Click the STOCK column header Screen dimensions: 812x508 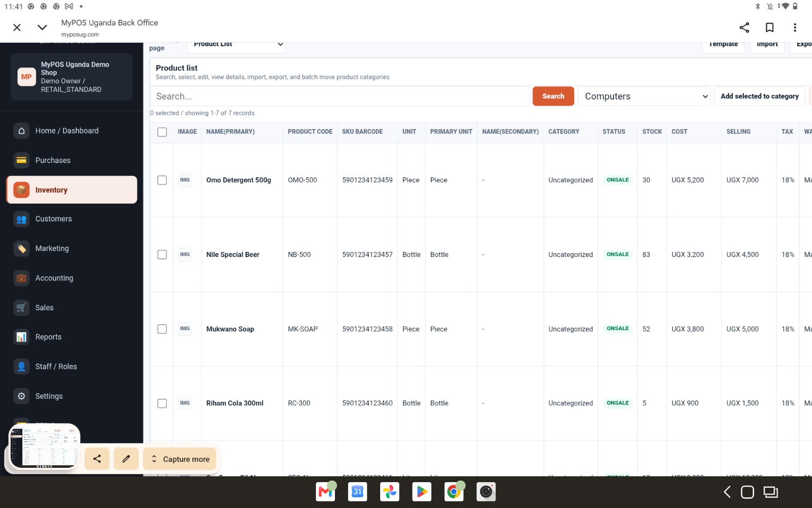[x=652, y=132]
